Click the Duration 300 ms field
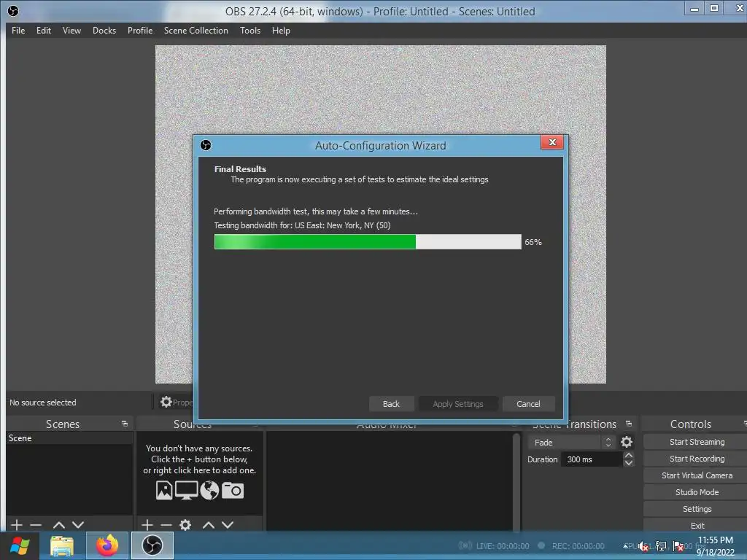The height and width of the screenshot is (560, 747). tap(592, 459)
